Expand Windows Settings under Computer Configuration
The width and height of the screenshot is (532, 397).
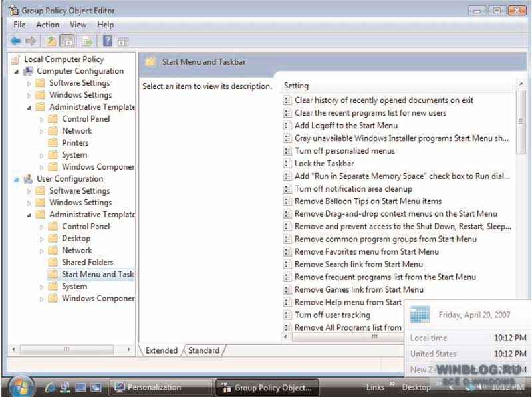[29, 96]
